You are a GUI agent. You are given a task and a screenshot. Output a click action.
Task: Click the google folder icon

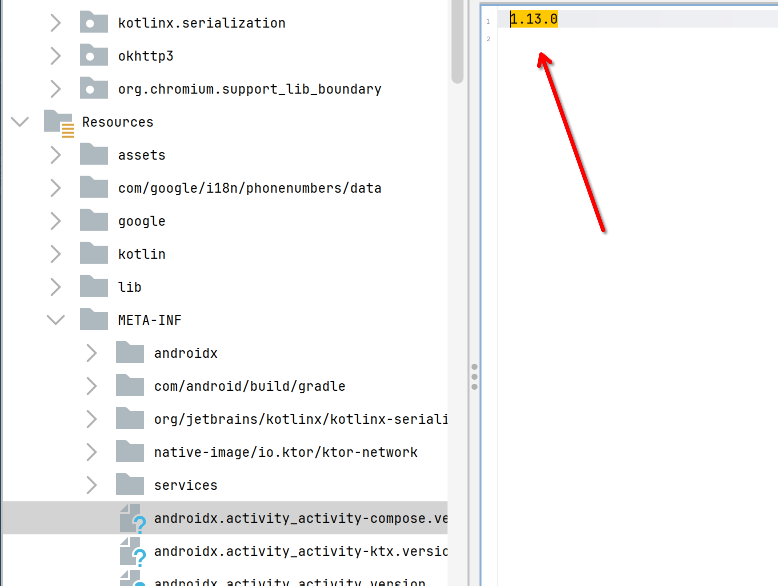(94, 220)
